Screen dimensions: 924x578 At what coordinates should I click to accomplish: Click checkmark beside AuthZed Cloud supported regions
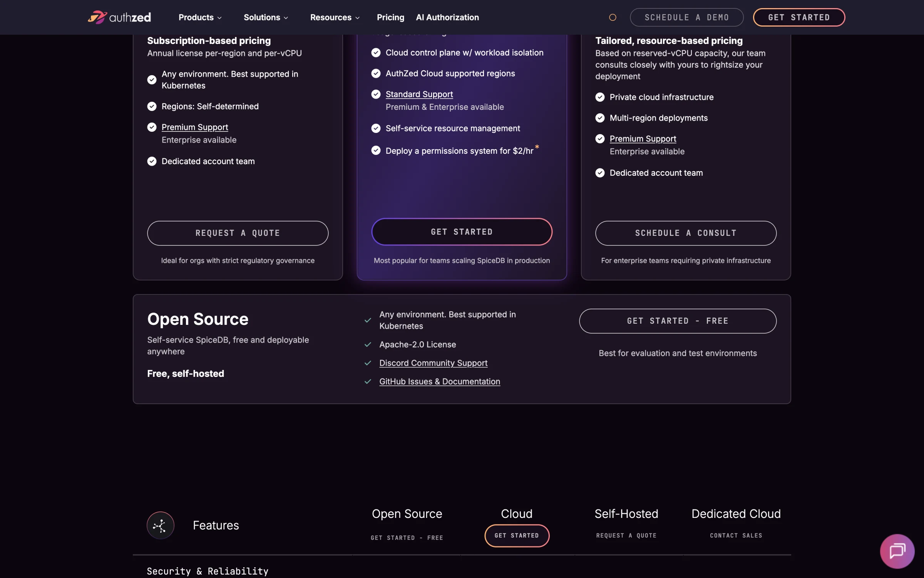[x=376, y=74]
